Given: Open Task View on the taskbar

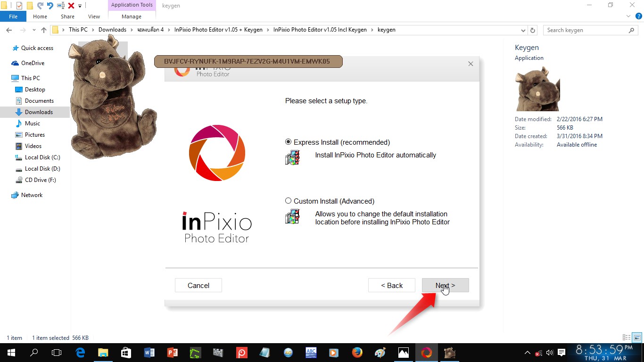Looking at the screenshot, I should pyautogui.click(x=57, y=353).
